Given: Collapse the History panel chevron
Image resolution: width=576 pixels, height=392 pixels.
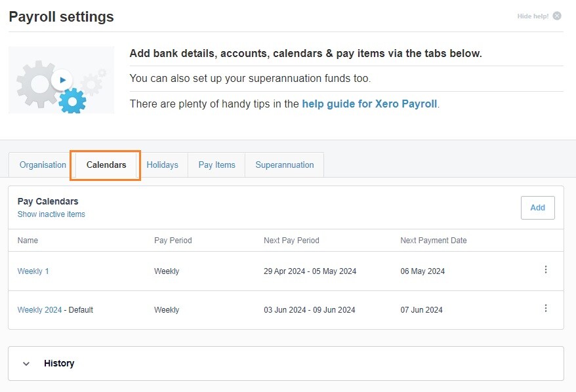Looking at the screenshot, I should point(26,363).
